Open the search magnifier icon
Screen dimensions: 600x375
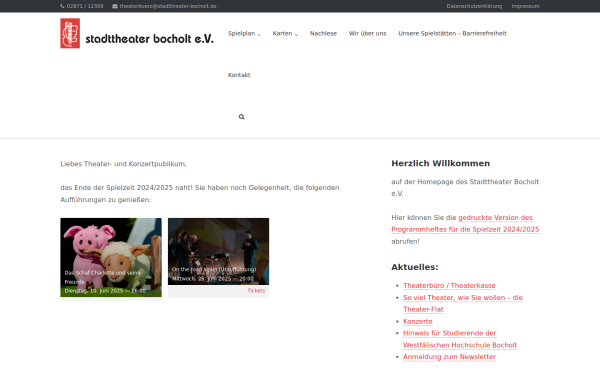[241, 117]
